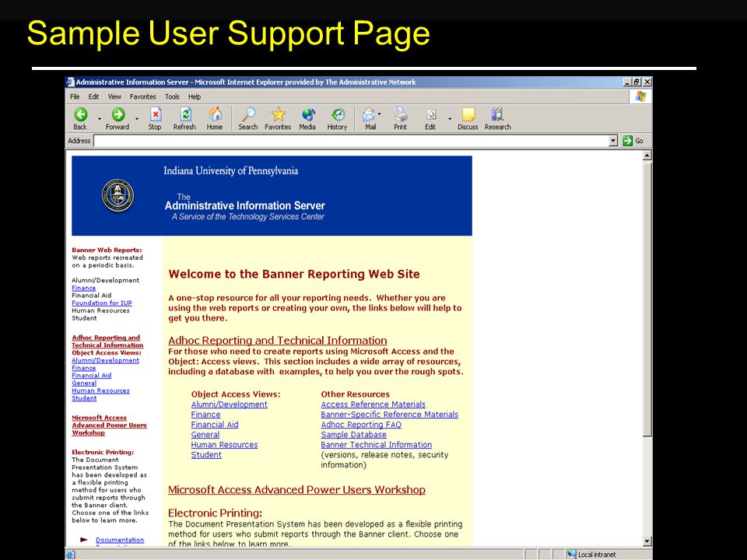Click the Discuss toolbar icon
Viewport: 747px width, 560px height.
468,114
